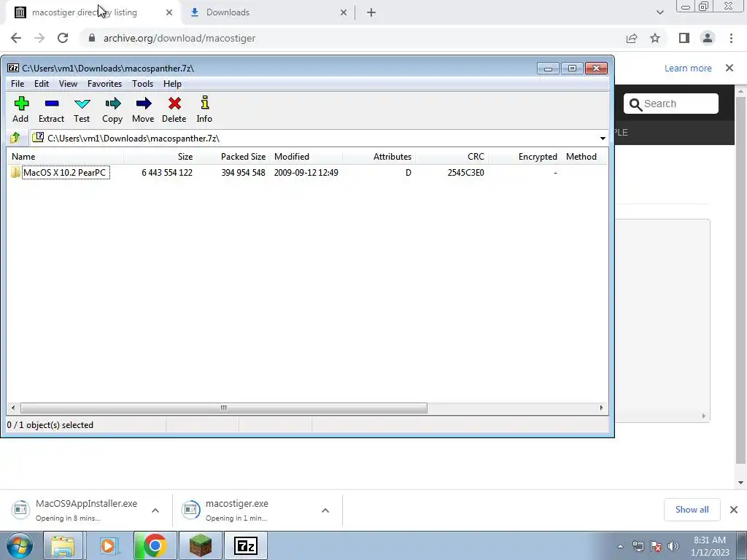Click the 7-Zip horizontal scrollbar thumb
The height and width of the screenshot is (560, 747).
223,408
